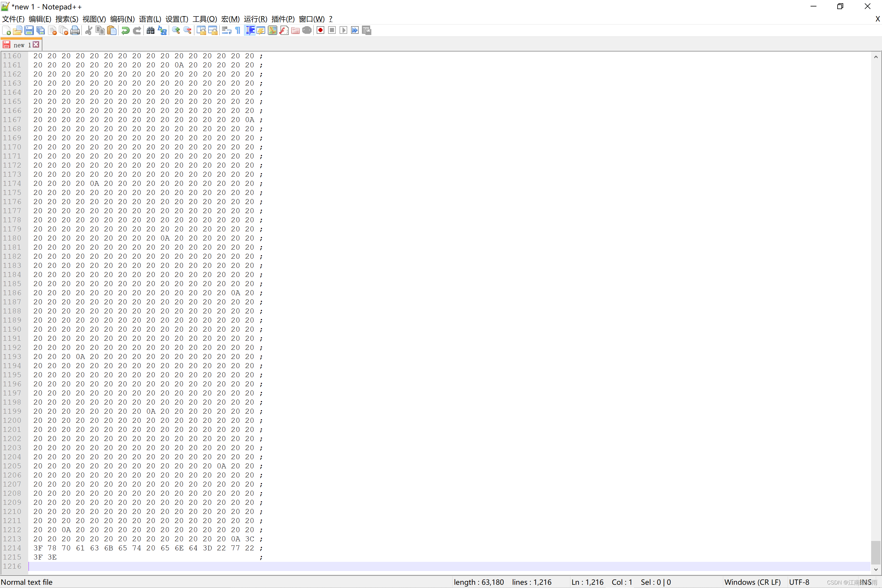The width and height of the screenshot is (882, 588).
Task: Open the ? help menu
Action: click(331, 19)
